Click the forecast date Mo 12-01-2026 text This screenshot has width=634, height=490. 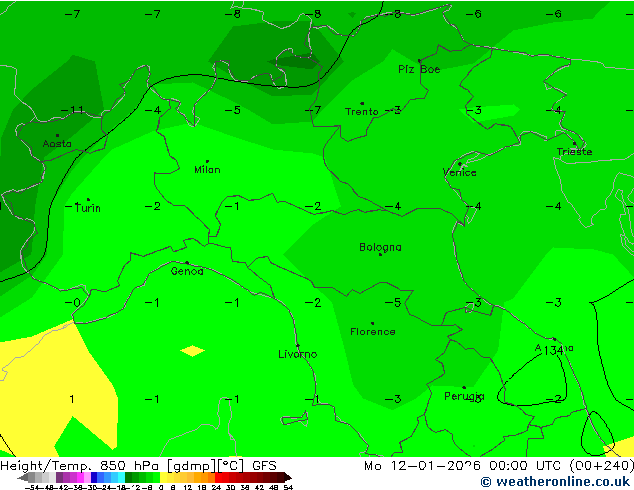422,466
